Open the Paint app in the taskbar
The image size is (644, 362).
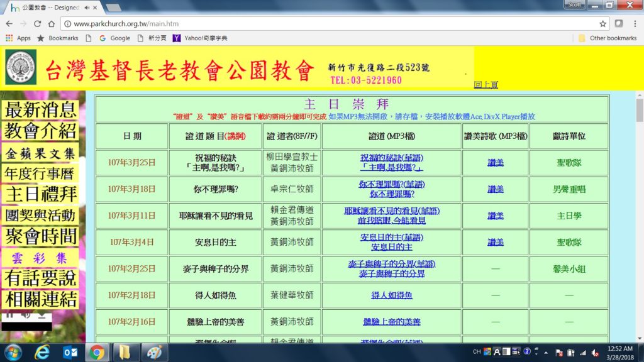(153, 352)
